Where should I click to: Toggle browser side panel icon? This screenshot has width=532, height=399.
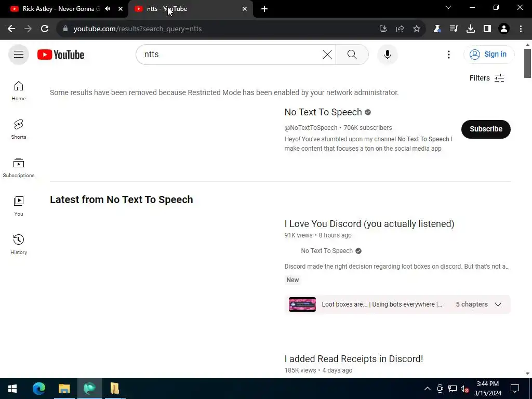point(487,29)
